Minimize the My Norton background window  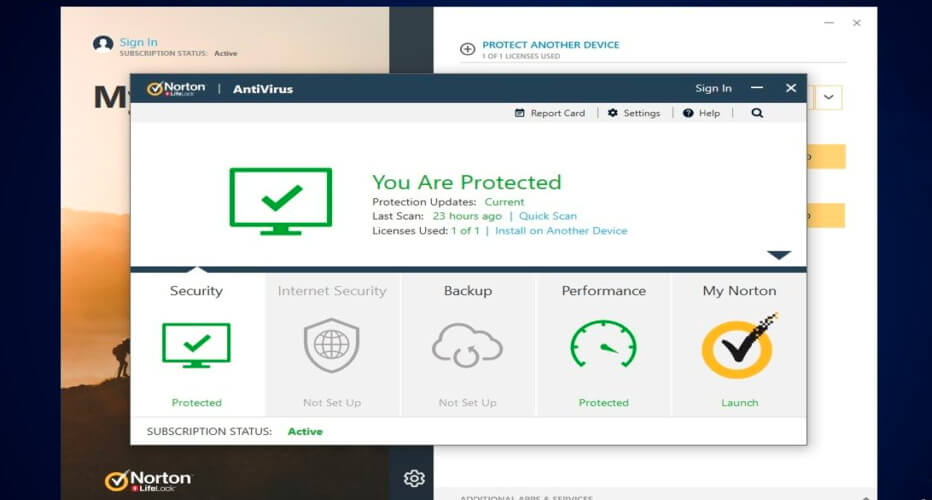[829, 23]
